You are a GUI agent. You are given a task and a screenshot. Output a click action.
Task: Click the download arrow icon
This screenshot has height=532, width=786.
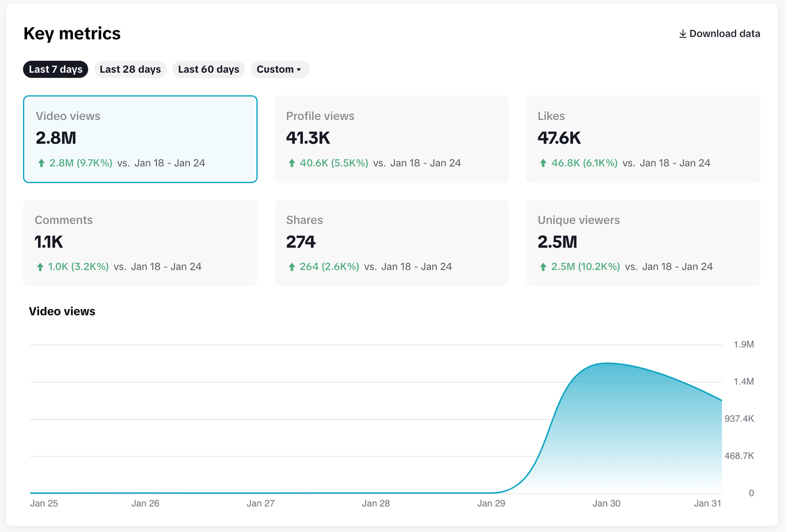pos(683,34)
